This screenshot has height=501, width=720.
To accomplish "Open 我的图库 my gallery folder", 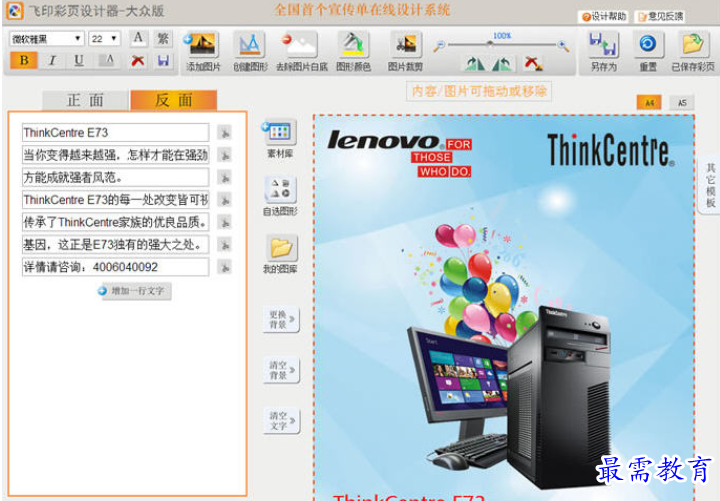I will (x=280, y=254).
